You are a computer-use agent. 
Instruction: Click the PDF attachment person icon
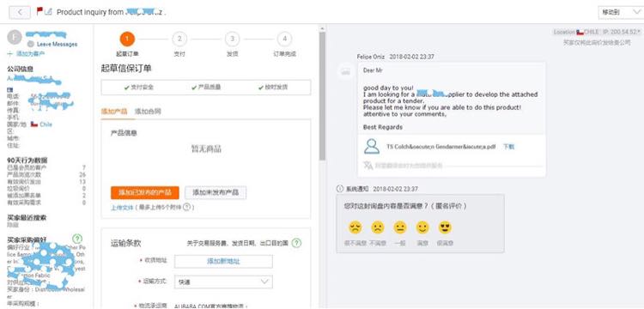[x=372, y=147]
